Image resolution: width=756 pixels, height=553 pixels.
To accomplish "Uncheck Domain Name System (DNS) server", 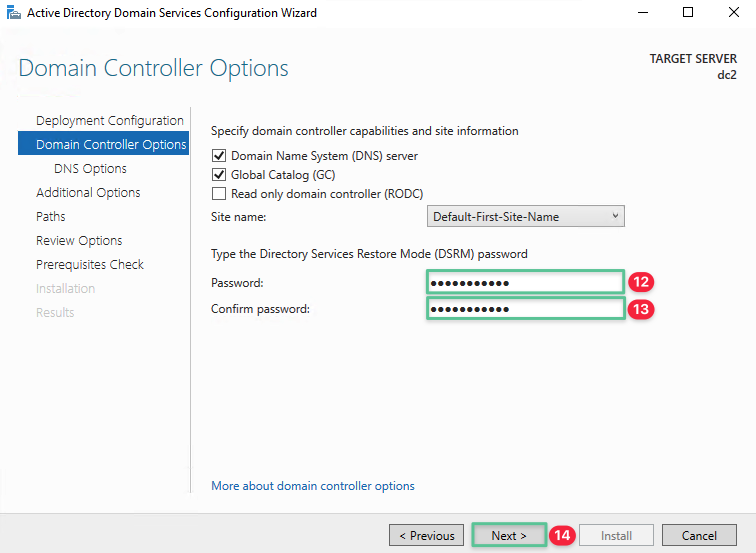I will [x=219, y=156].
